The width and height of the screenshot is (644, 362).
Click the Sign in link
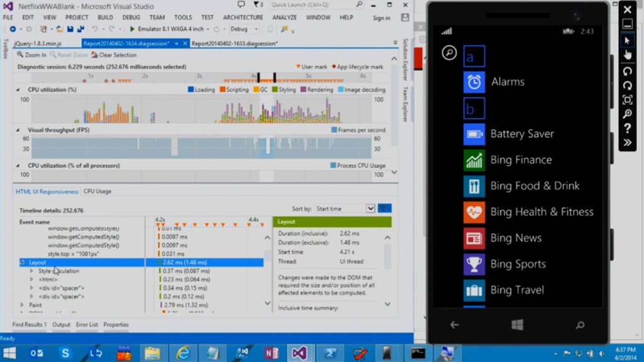point(382,18)
